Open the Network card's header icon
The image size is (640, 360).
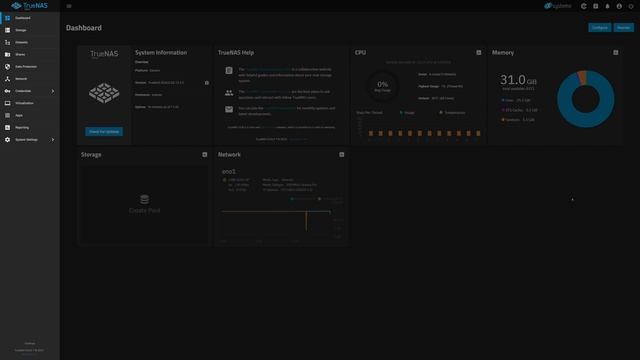tap(342, 155)
